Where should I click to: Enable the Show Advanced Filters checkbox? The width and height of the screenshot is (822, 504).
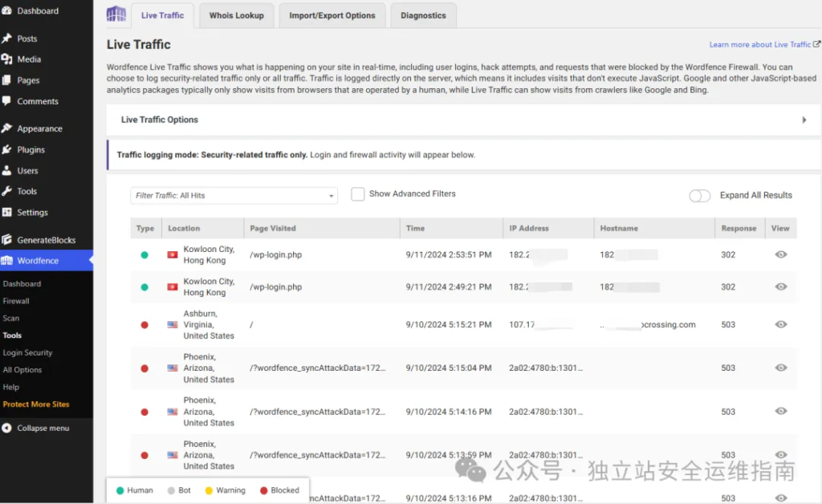(357, 194)
